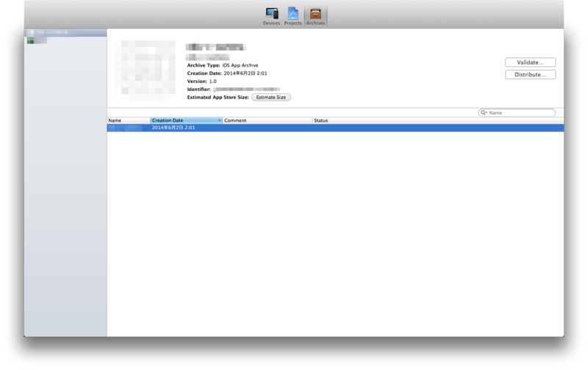The height and width of the screenshot is (370, 588).
Task: Click the blurred Identifier value
Action: pos(246,90)
